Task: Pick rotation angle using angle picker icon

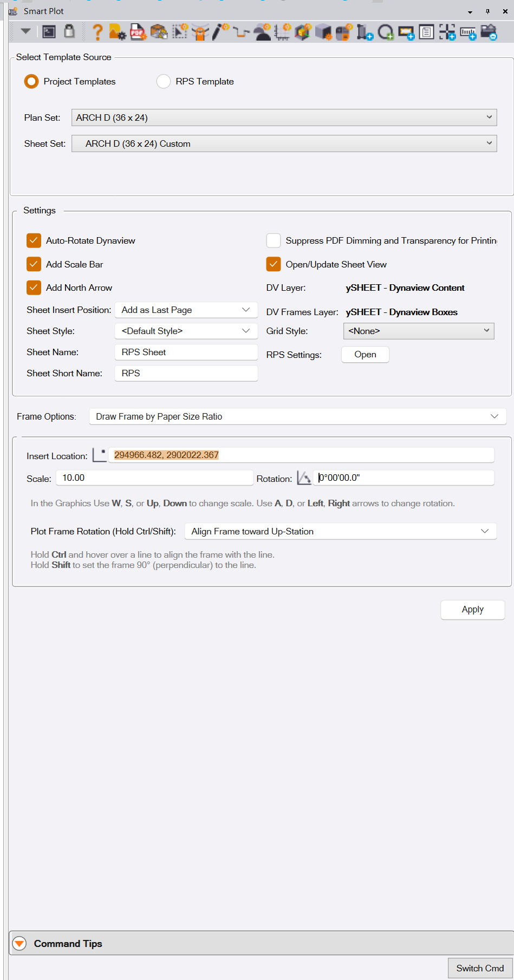Action: (304, 478)
